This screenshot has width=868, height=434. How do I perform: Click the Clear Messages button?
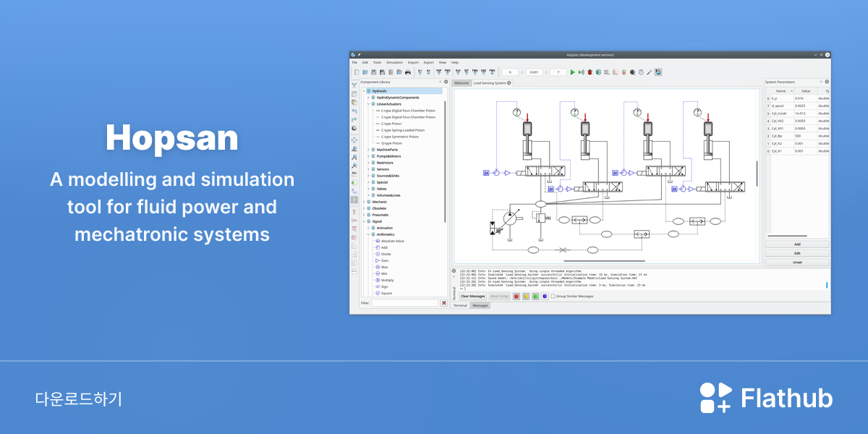(473, 296)
